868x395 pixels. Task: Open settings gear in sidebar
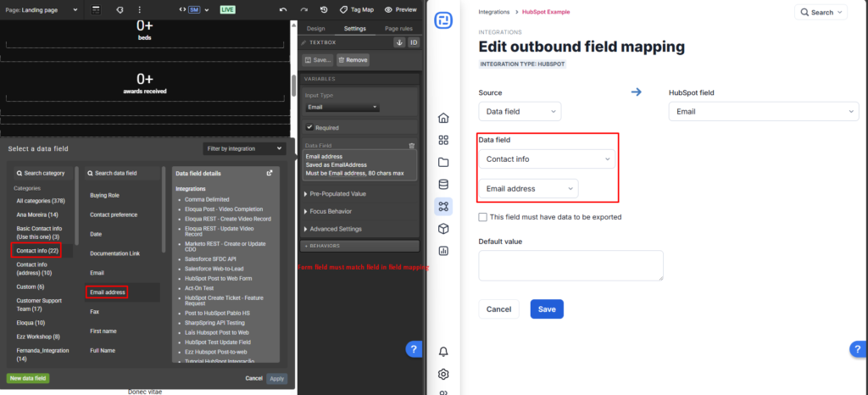click(442, 374)
